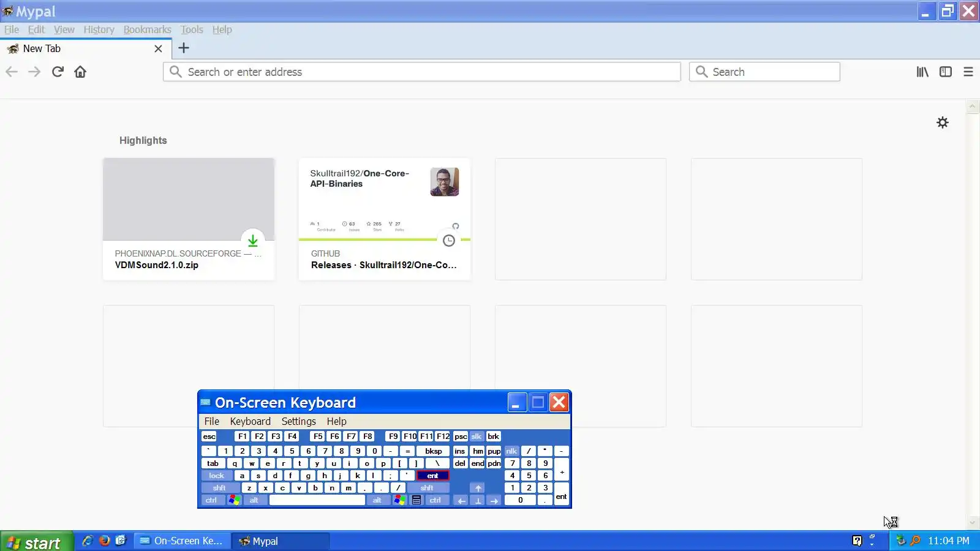Click the Search box in the Mypal toolbar
Screen dimensions: 980x551
pos(764,72)
